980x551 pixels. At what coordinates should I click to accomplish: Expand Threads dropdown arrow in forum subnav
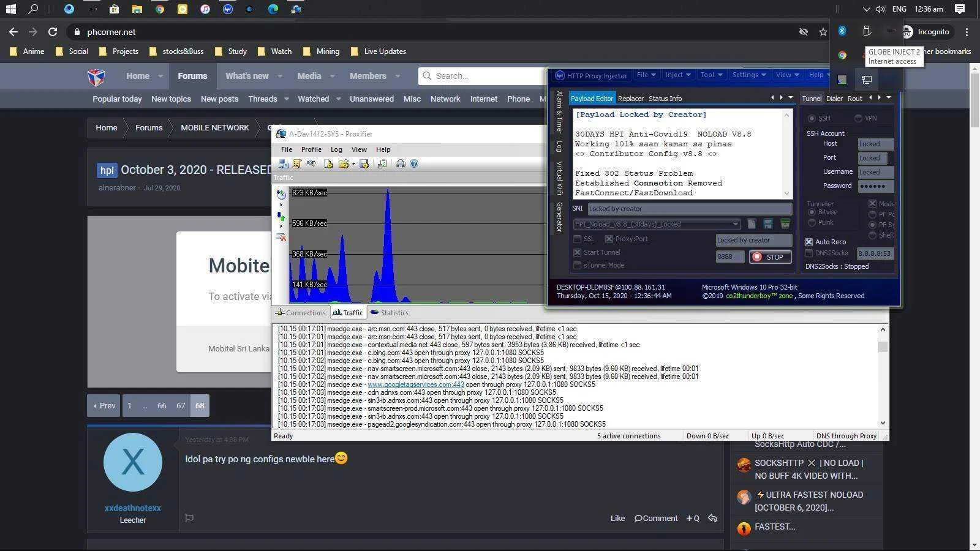click(x=286, y=99)
